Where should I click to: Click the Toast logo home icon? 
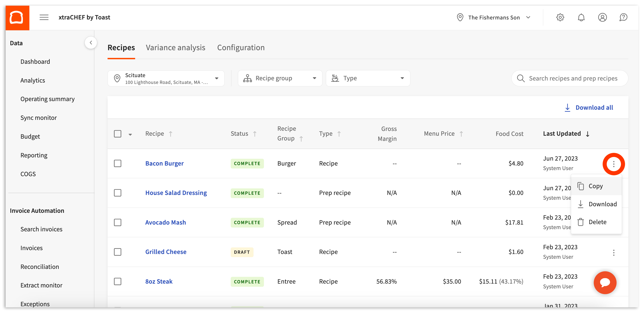pyautogui.click(x=17, y=17)
